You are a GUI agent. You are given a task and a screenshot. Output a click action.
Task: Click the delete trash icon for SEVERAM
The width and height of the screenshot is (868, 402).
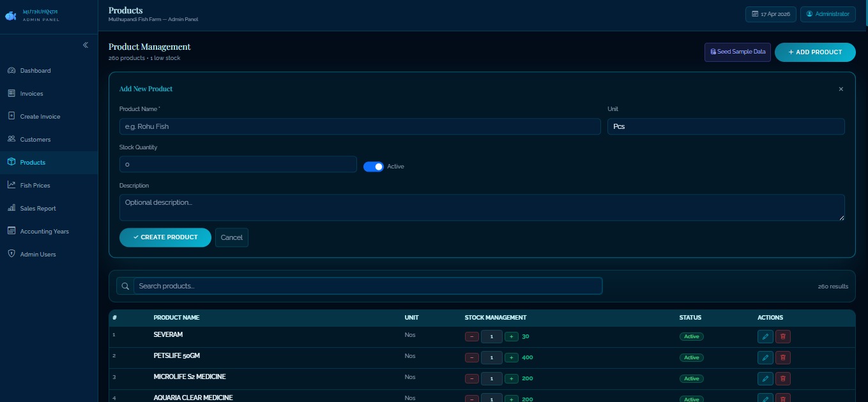[x=783, y=336]
